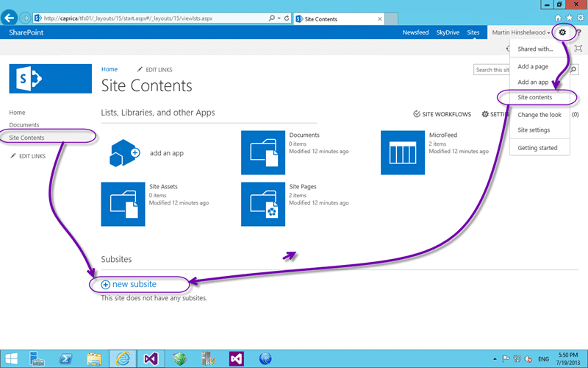Click the browser back arrow button
Screen dimensions: 588x368
coord(9,18)
